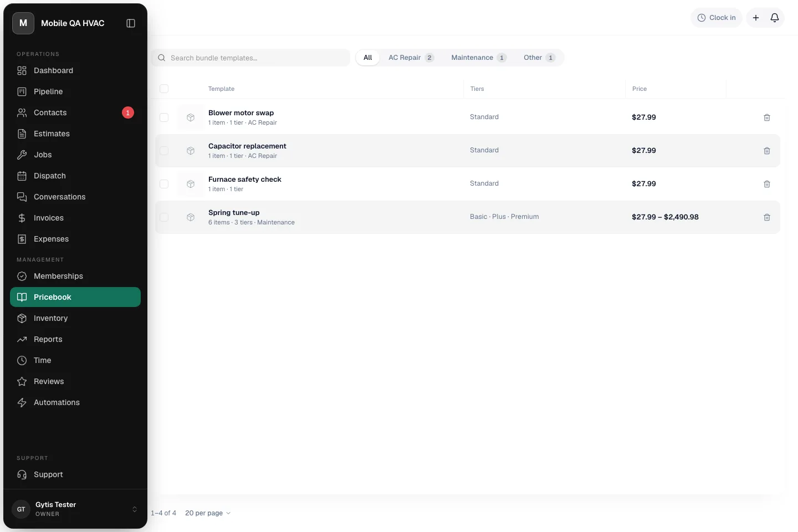
Task: Toggle the Spring tune-up row checkbox
Action: [x=164, y=217]
